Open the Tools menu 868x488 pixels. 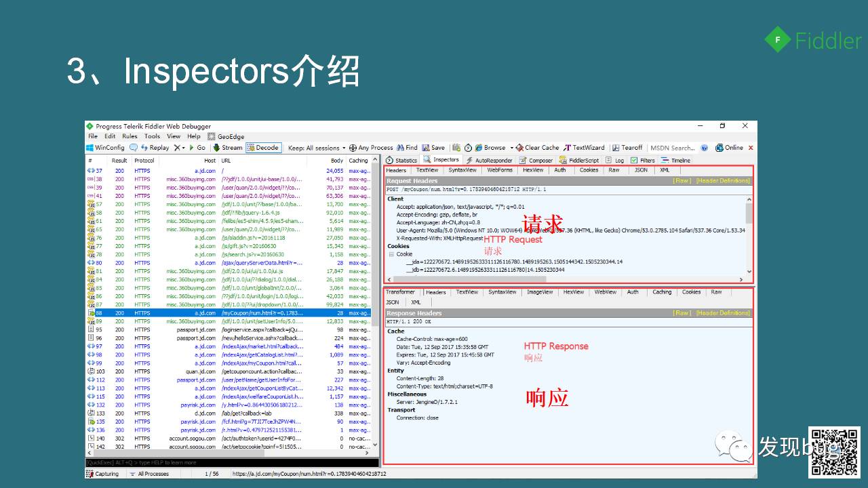coord(152,136)
